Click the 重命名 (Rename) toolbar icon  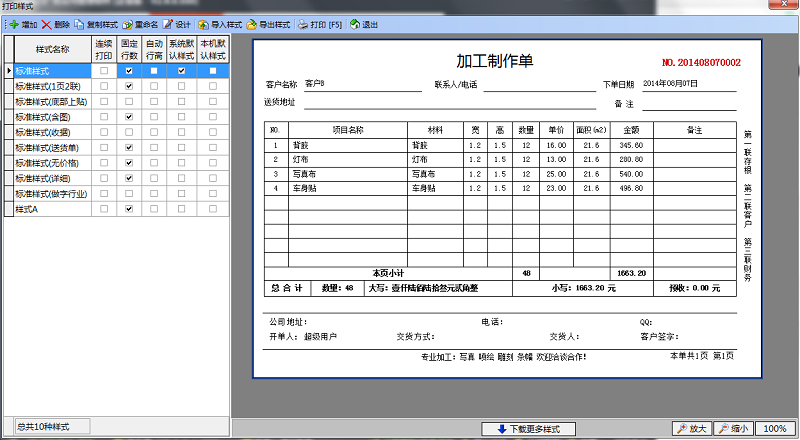tap(128, 24)
